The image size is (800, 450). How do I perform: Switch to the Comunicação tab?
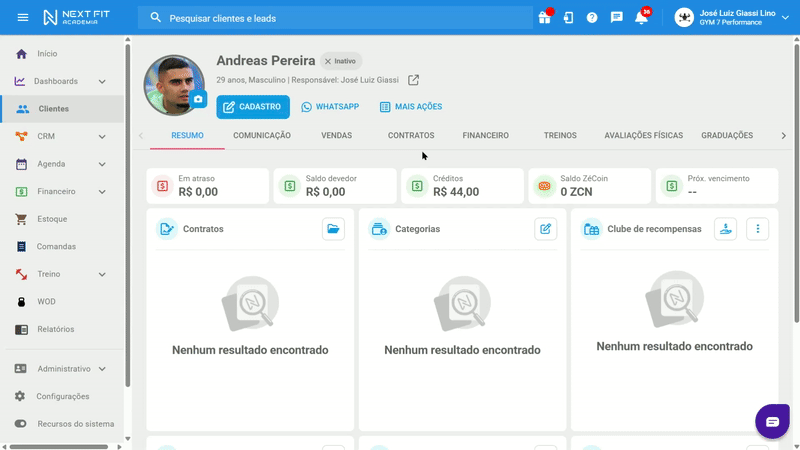[x=262, y=135]
